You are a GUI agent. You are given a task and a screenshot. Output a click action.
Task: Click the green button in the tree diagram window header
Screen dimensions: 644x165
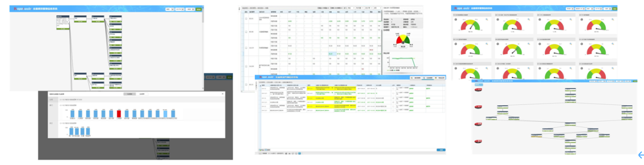(x=199, y=9)
